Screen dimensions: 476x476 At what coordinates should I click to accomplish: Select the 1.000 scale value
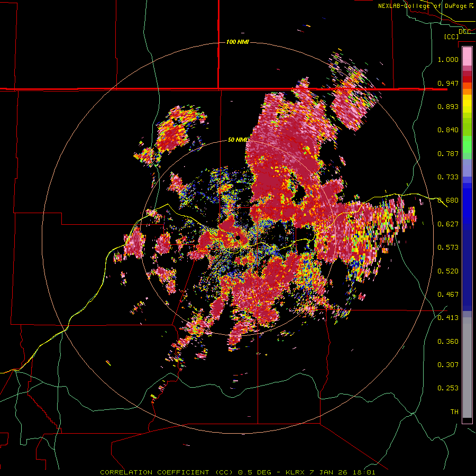(448, 59)
